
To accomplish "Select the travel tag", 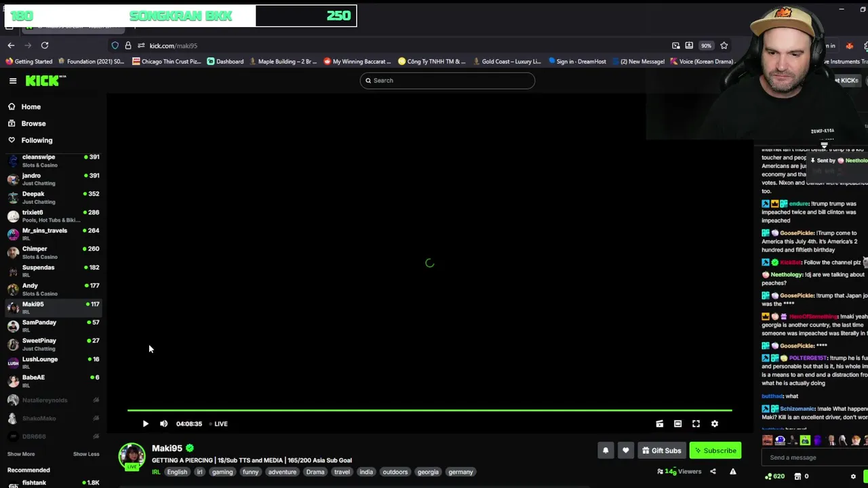I will pyautogui.click(x=342, y=472).
